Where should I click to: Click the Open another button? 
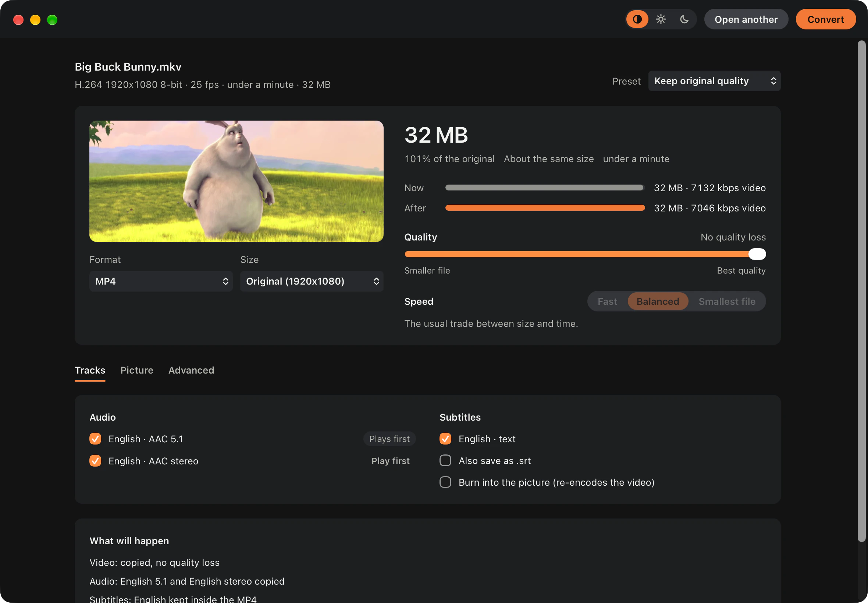746,19
